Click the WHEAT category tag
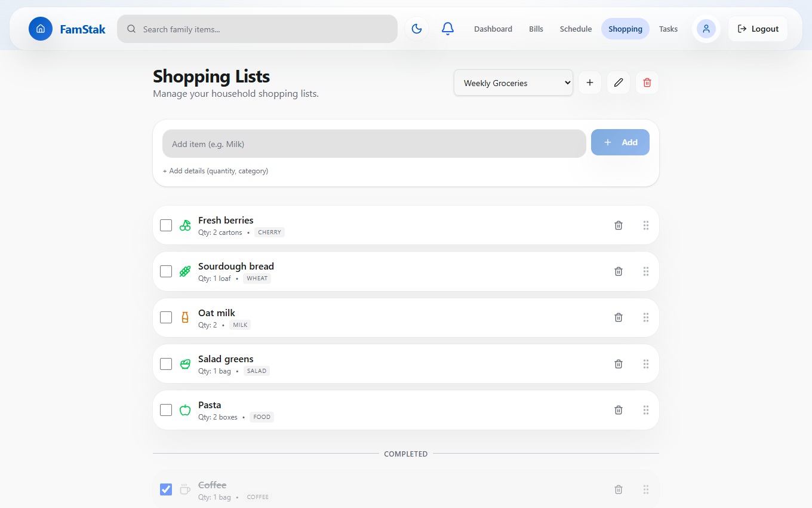Image resolution: width=812 pixels, height=508 pixels. click(257, 279)
